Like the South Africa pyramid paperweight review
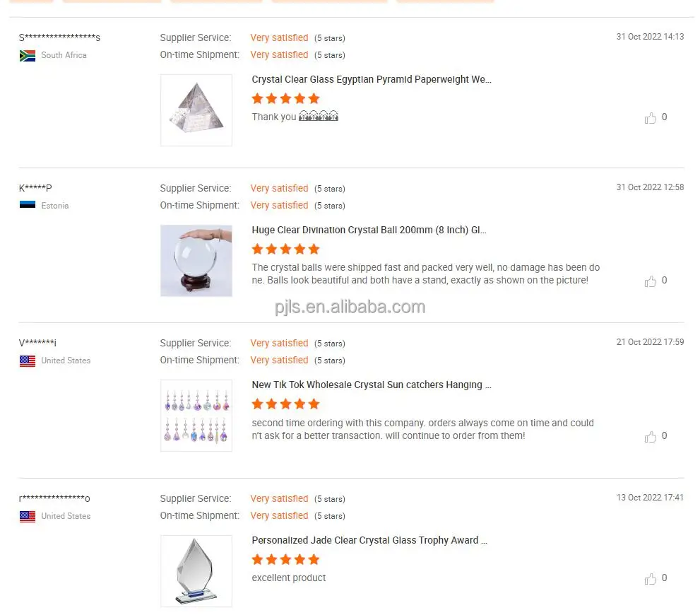Viewport: 700px width, 615px height. (x=650, y=118)
